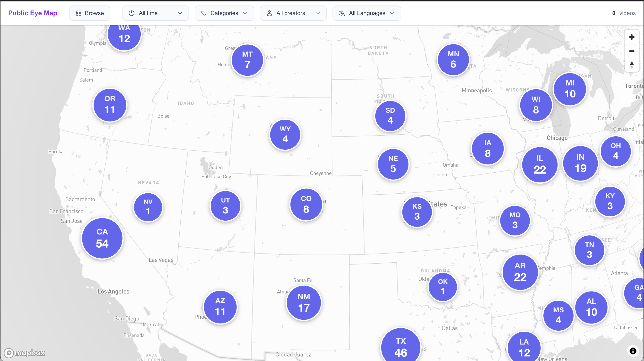Click the clock icon beside All time
The width and height of the screenshot is (644, 361).
click(x=132, y=13)
